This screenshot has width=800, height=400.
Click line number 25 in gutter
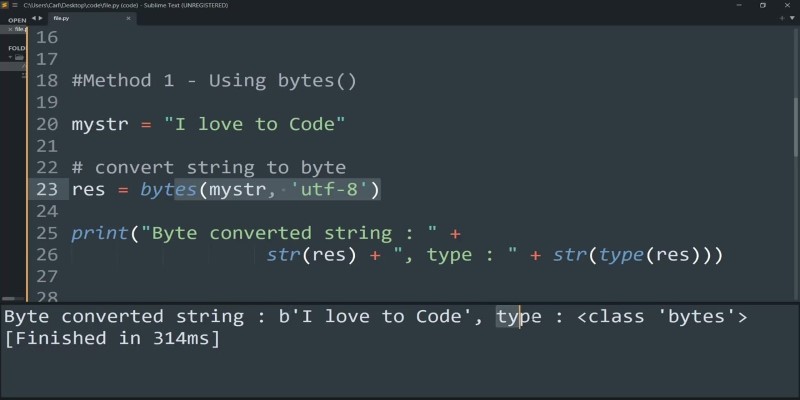pyautogui.click(x=47, y=233)
